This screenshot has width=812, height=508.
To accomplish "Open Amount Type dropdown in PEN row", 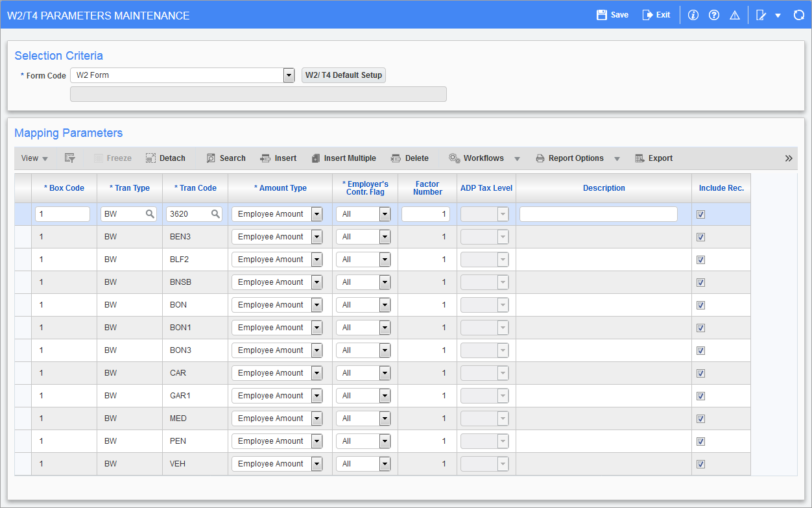I will [x=316, y=441].
